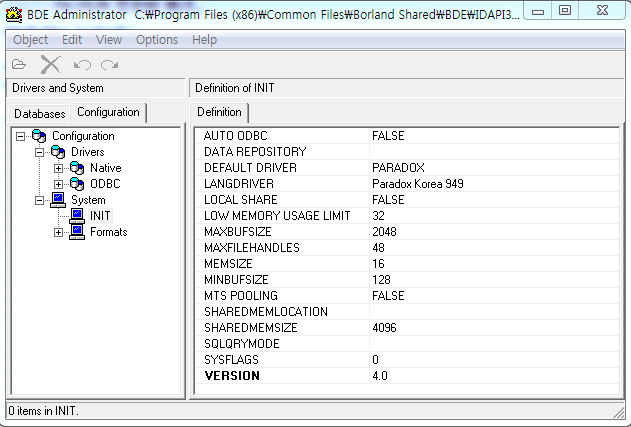This screenshot has width=631, height=427.
Task: Select the INIT item in tree
Action: tap(100, 216)
